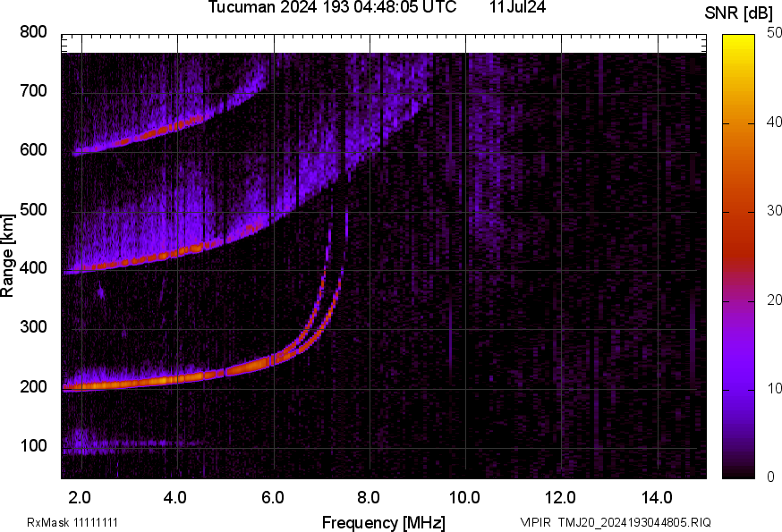Viewport: 782px width, 532px height.
Task: Click the colorbar tick label "50"
Action: (x=774, y=33)
